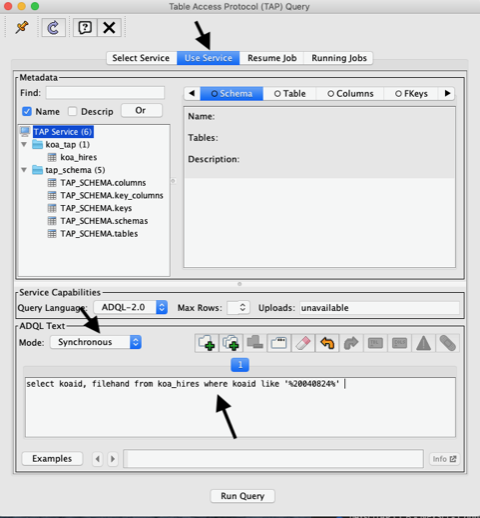Open the Synchronous mode dropdown

click(x=96, y=342)
